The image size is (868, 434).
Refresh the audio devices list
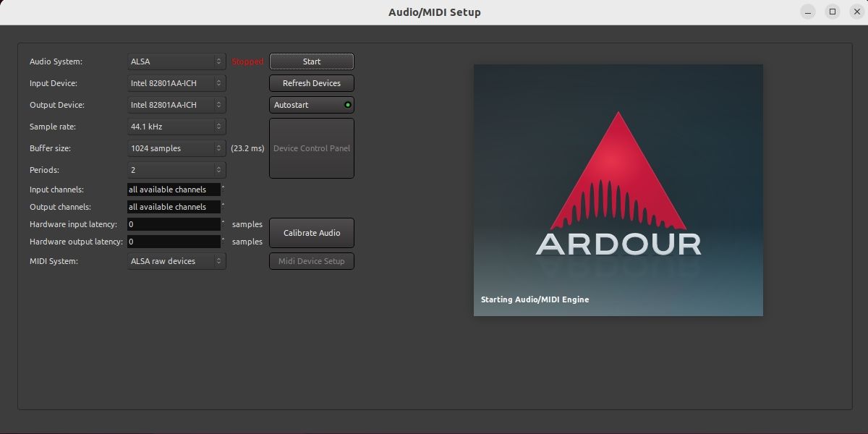pyautogui.click(x=311, y=83)
